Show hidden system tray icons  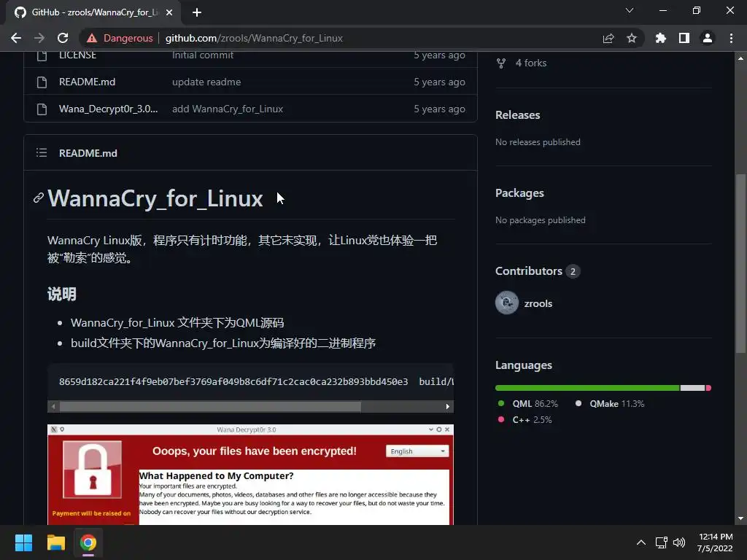pos(641,542)
